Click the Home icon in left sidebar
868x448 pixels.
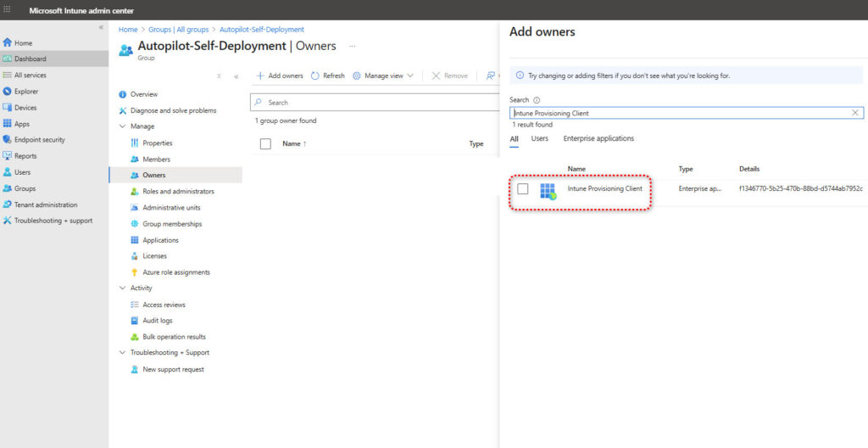click(8, 42)
